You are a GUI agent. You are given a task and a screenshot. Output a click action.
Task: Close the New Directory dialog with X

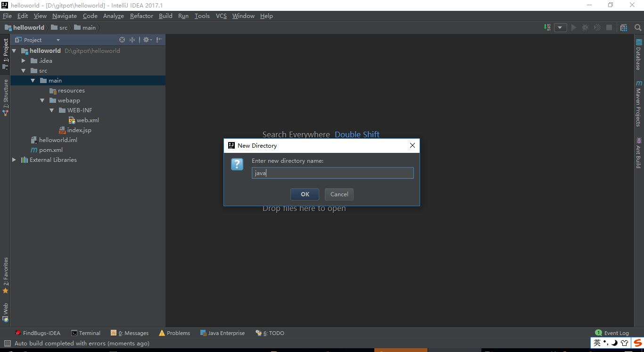point(413,145)
